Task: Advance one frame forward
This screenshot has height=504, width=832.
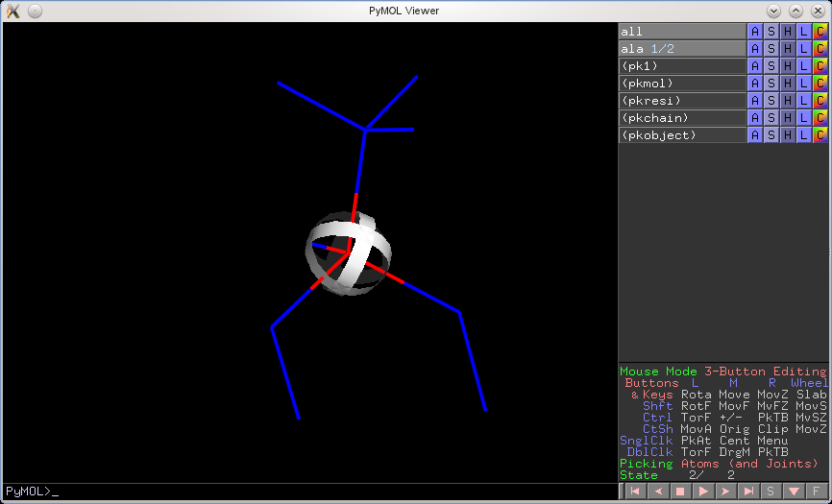Action: pyautogui.click(x=725, y=492)
